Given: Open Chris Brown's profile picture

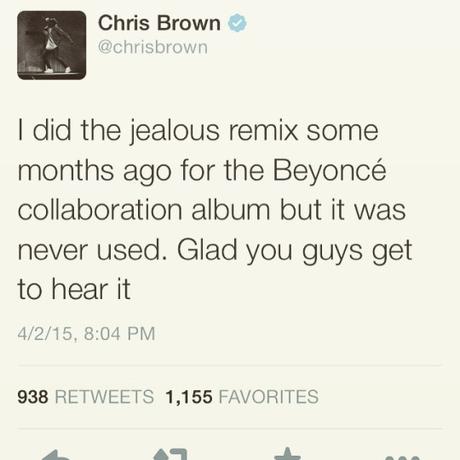Looking at the screenshot, I should [x=52, y=45].
